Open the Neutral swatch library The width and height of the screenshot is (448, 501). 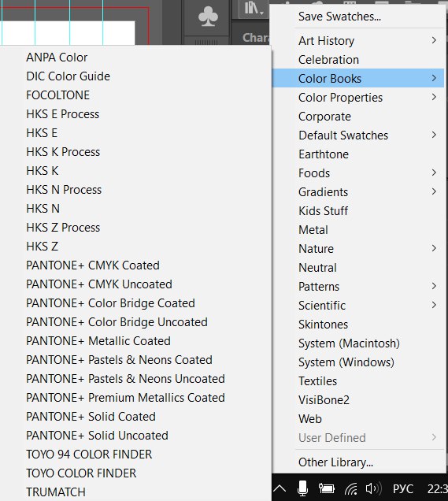coord(358,267)
